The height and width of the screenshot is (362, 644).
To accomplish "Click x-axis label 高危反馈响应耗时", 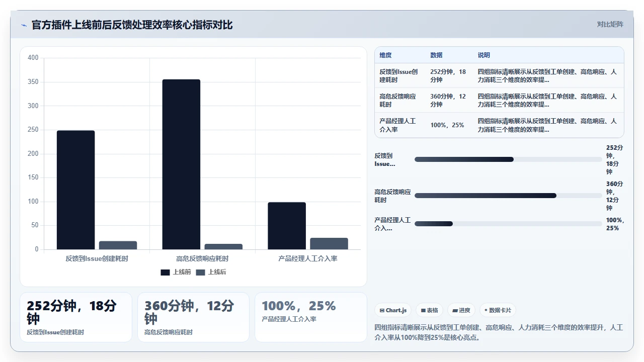I will 202,258.
